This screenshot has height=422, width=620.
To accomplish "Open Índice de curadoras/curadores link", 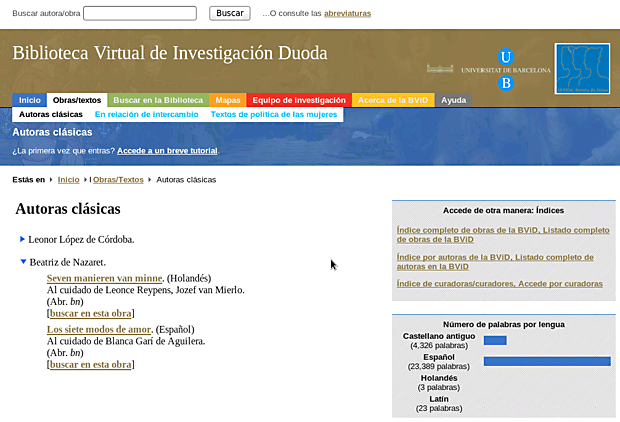I will point(499,284).
